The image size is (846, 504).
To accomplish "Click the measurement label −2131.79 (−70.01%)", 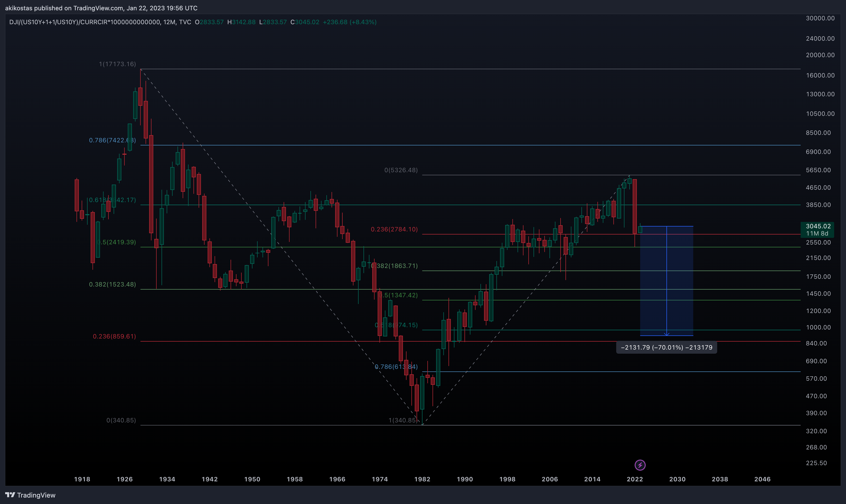I will click(x=666, y=347).
